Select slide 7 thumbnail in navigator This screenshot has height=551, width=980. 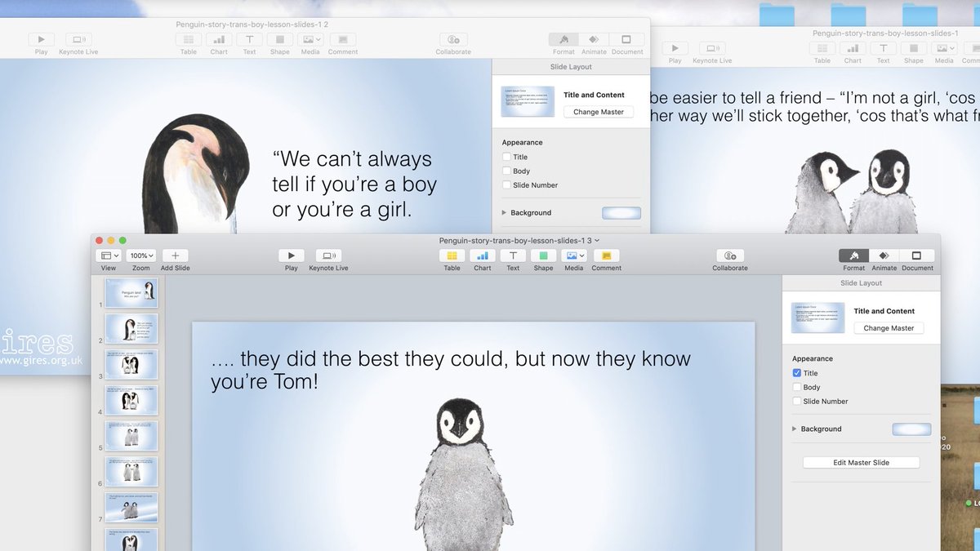(131, 508)
